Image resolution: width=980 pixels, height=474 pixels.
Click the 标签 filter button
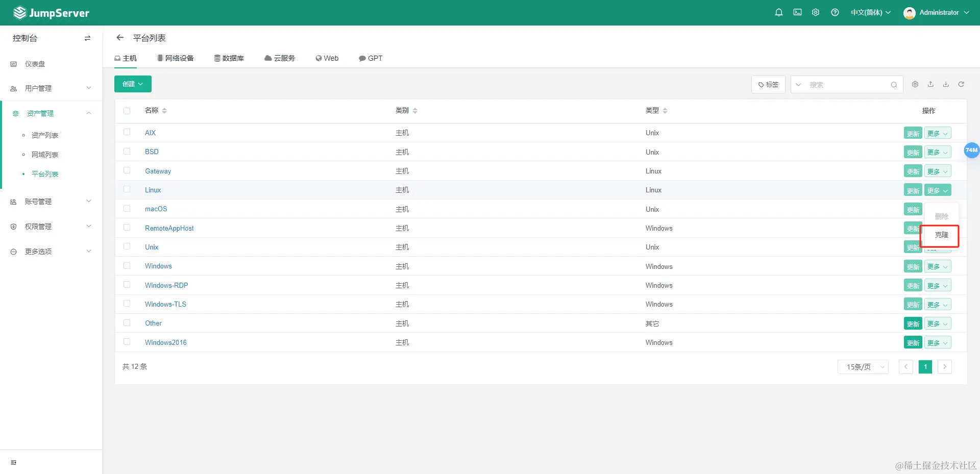click(x=768, y=85)
